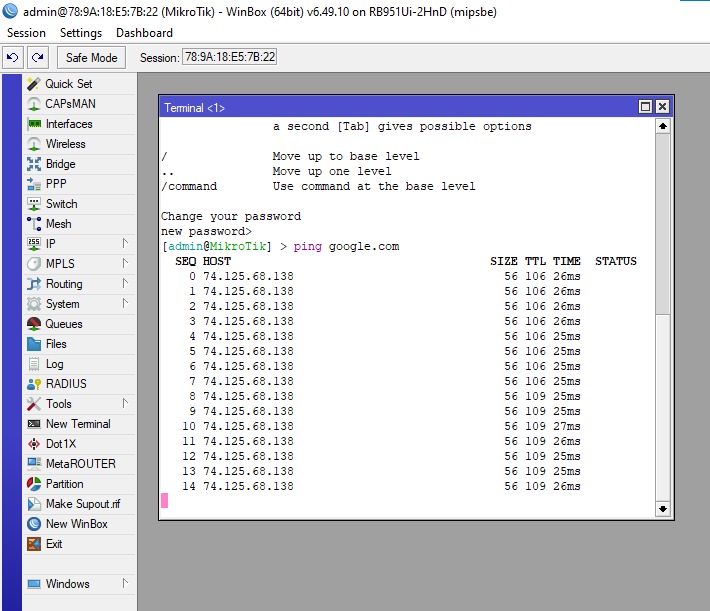The height and width of the screenshot is (611, 710).
Task: Click the Partition pie icon
Action: (34, 484)
